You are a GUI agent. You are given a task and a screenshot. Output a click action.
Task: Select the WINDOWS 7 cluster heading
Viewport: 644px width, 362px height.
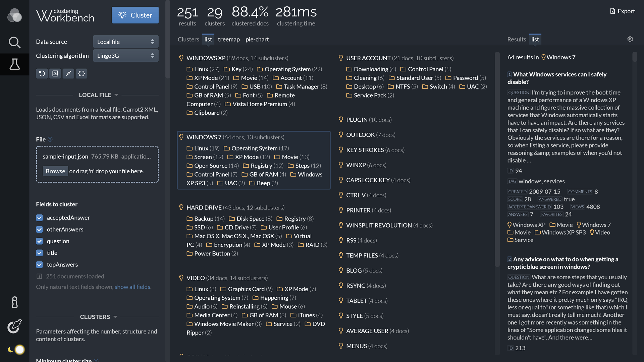pyautogui.click(x=204, y=137)
